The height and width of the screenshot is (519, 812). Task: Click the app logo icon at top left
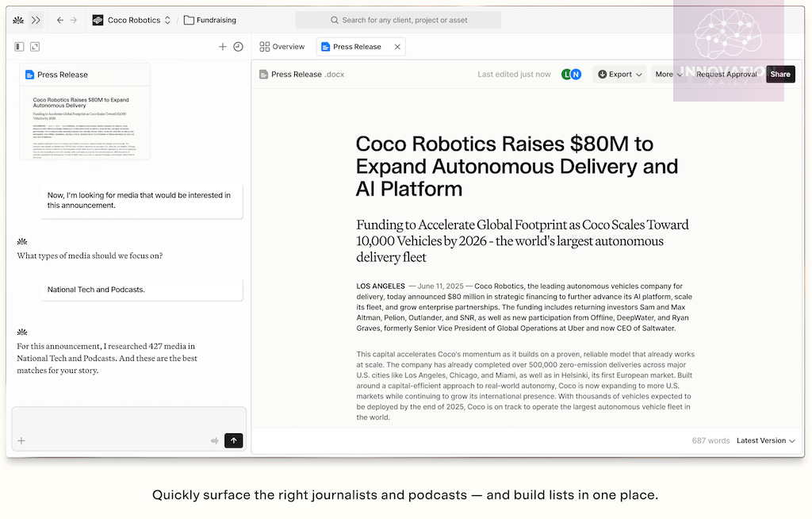click(18, 20)
